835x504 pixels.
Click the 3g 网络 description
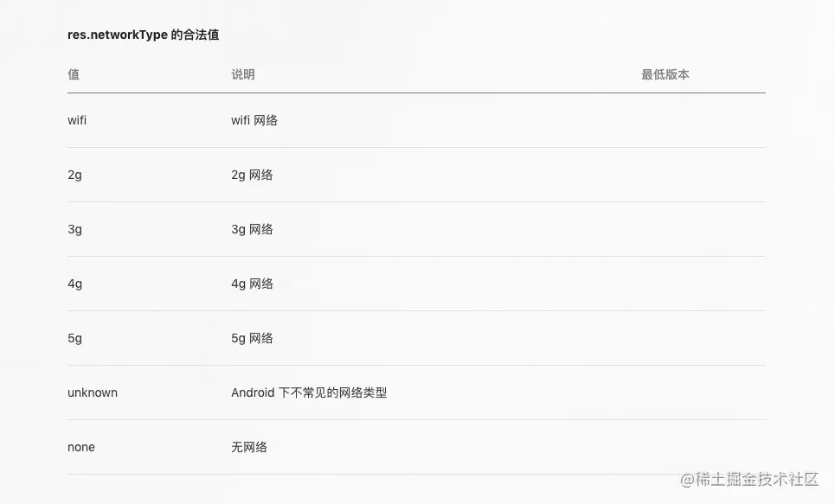[x=252, y=229]
